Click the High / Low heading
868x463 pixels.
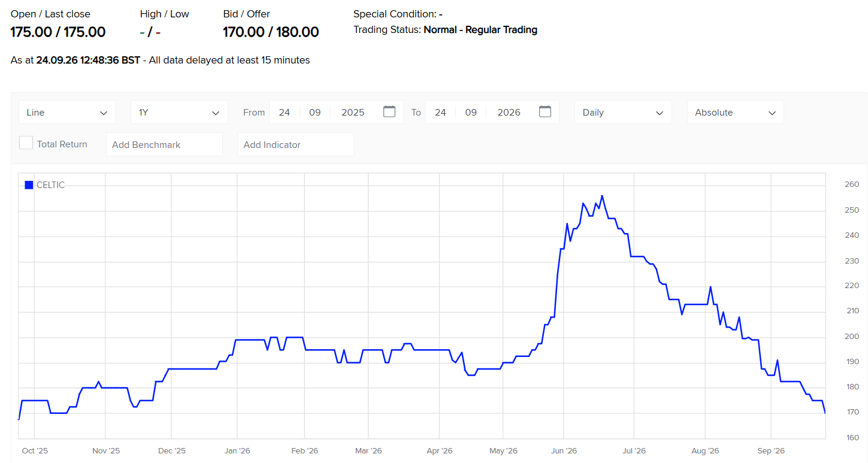coord(165,14)
